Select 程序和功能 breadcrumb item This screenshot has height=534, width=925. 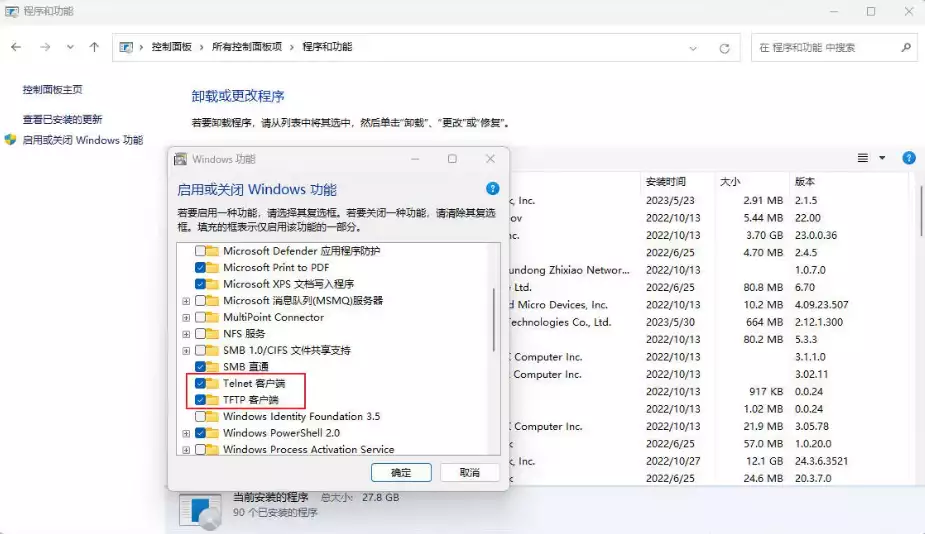327,47
